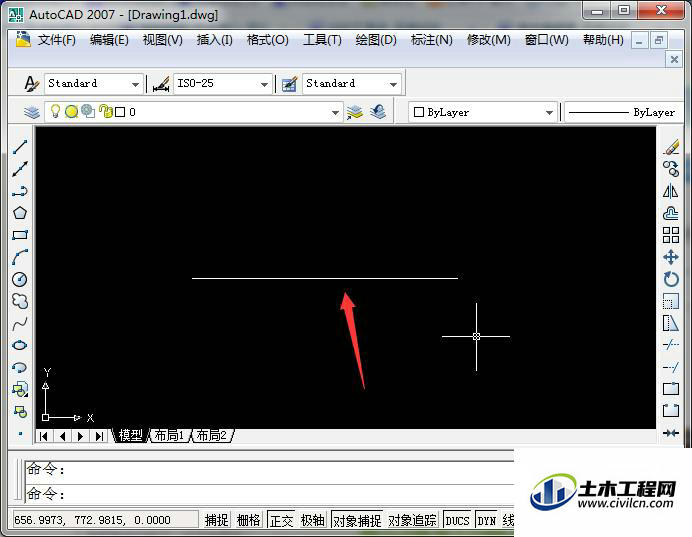
Task: Select the Construction Line tool
Action: pyautogui.click(x=20, y=169)
